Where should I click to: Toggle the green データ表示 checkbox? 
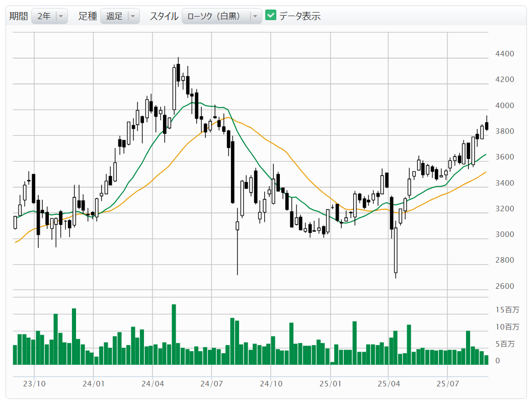pyautogui.click(x=271, y=16)
